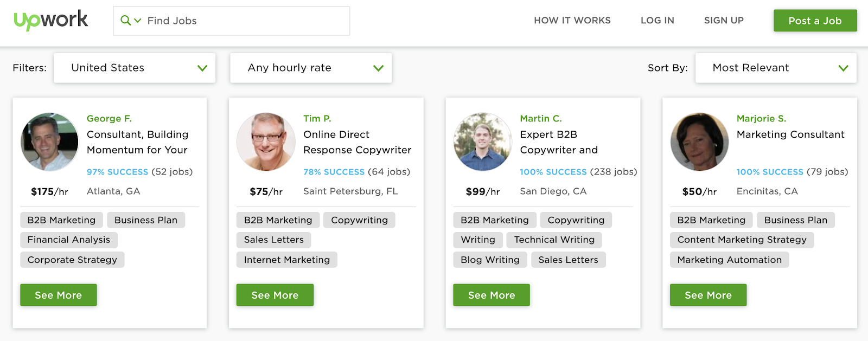868x341 pixels.
Task: Focus the Find Jobs search field
Action: click(244, 21)
